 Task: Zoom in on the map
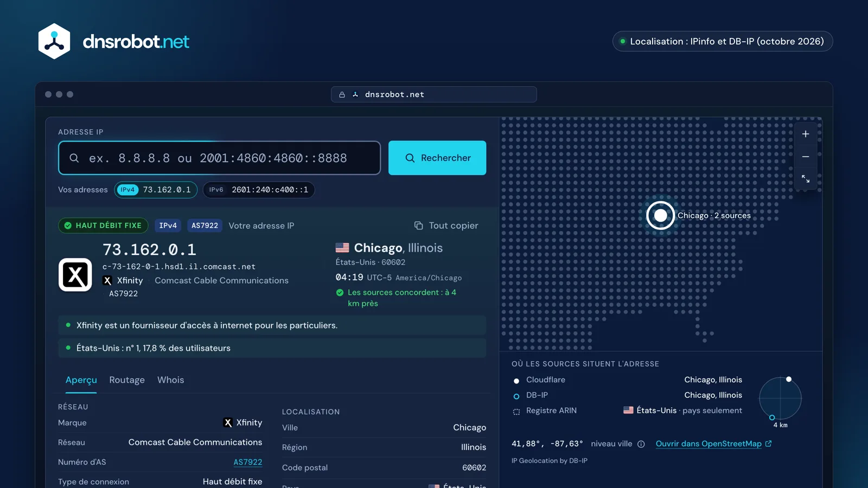tap(806, 134)
